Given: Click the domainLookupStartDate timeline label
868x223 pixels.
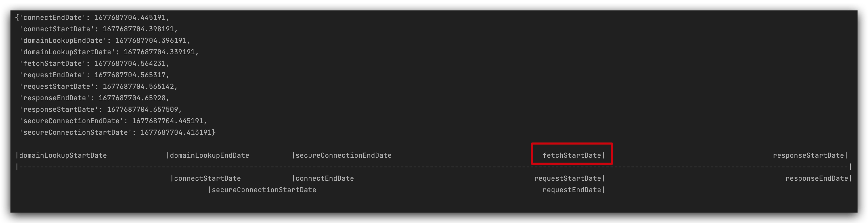Looking at the screenshot, I should 63,155.
